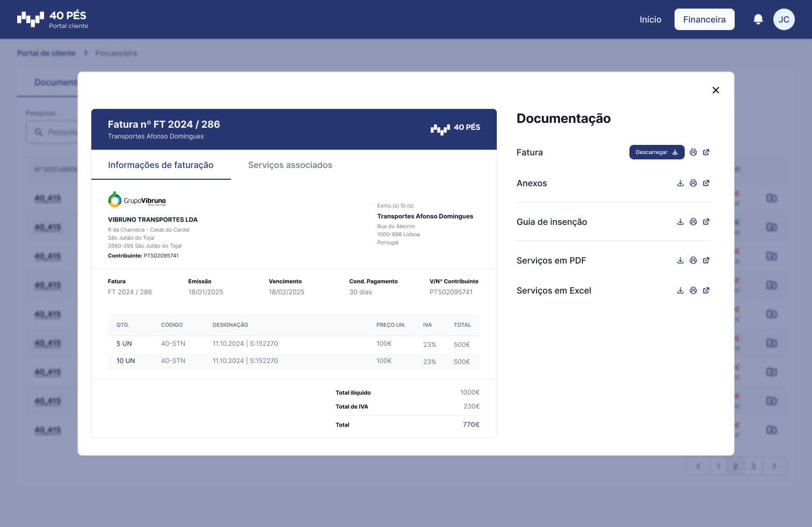Screen dimensions: 812x527
Task: Print the Fatura document
Action: click(x=693, y=152)
